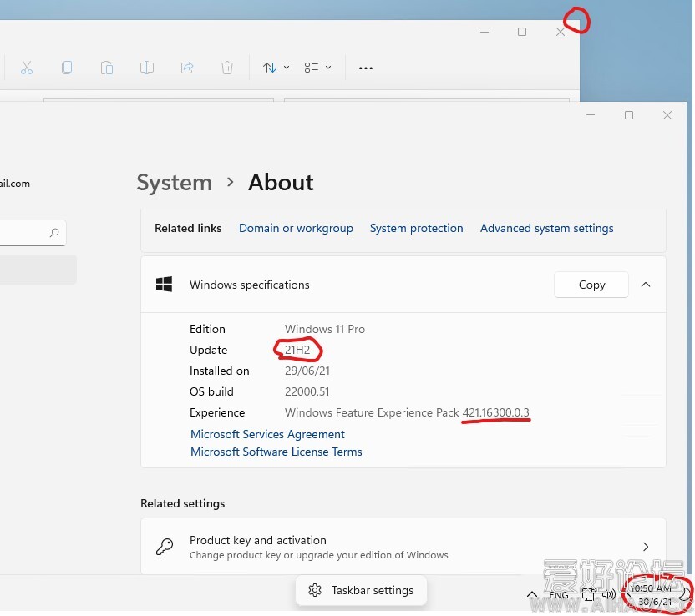Open Microsoft Software License Terms
Screen dimensions: 695x616
coord(276,452)
